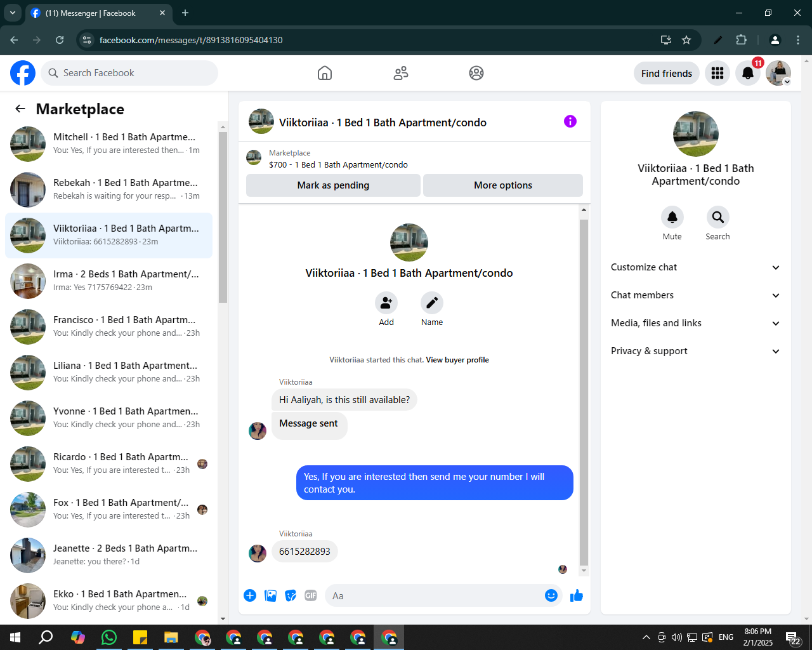Image resolution: width=812 pixels, height=650 pixels.
Task: Open more actions plus icon in composer
Action: [x=250, y=595]
